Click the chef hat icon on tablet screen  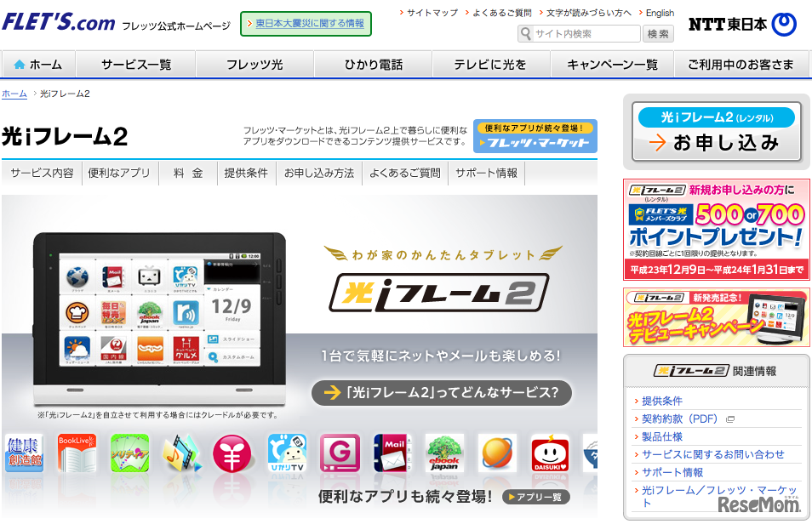click(77, 312)
